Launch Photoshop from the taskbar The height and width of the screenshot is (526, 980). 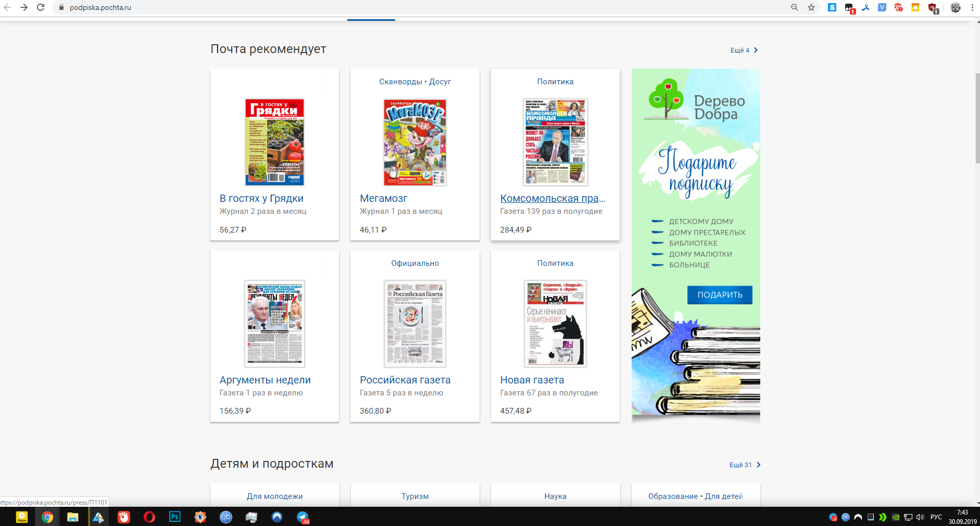(175, 517)
